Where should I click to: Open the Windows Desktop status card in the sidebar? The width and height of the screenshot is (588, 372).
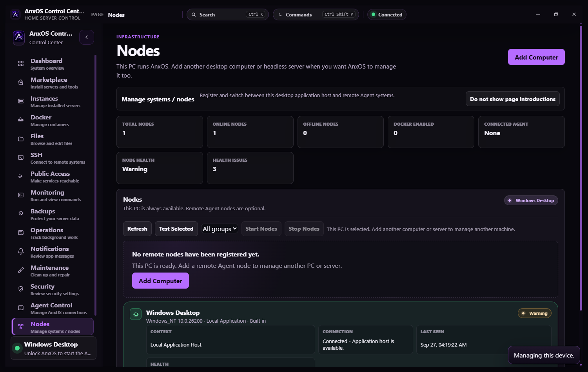(x=53, y=348)
